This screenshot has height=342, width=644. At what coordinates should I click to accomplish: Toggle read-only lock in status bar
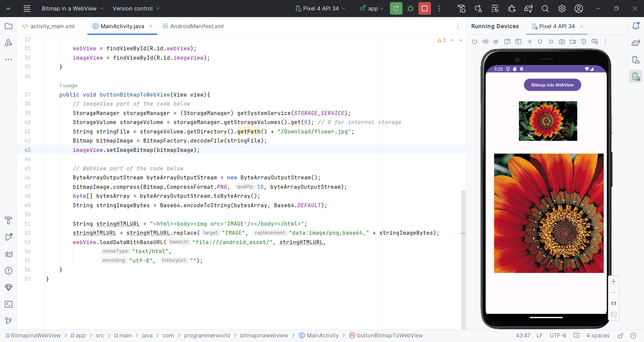621,335
